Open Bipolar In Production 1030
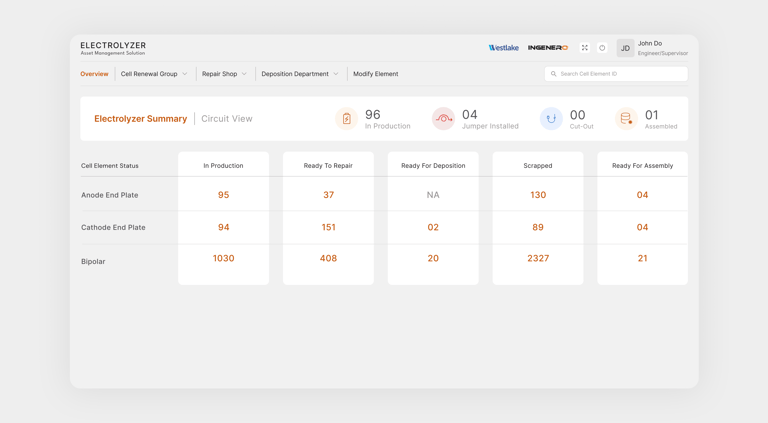The width and height of the screenshot is (768, 423). click(x=223, y=258)
